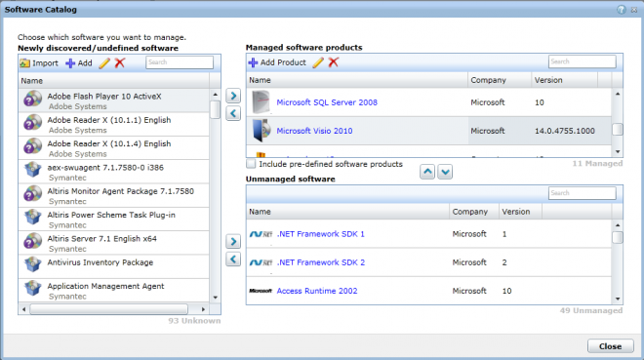Viewport: 644px width, 360px height.
Task: Open .NET Framework SDK 1 link
Action: (321, 234)
